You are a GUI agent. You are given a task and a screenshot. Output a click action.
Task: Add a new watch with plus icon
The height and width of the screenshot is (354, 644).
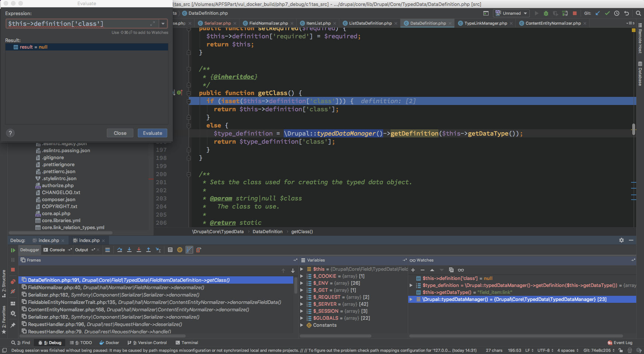click(x=413, y=270)
